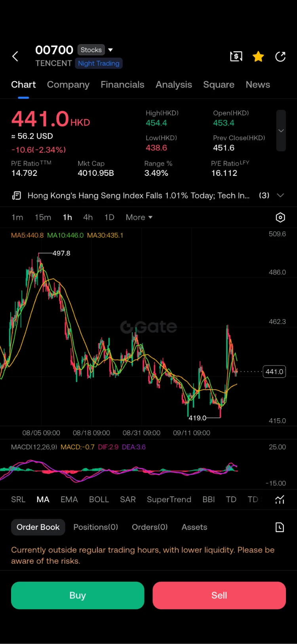Tap the 497.8 high label on chart
The width and height of the screenshot is (297, 644).
point(61,253)
